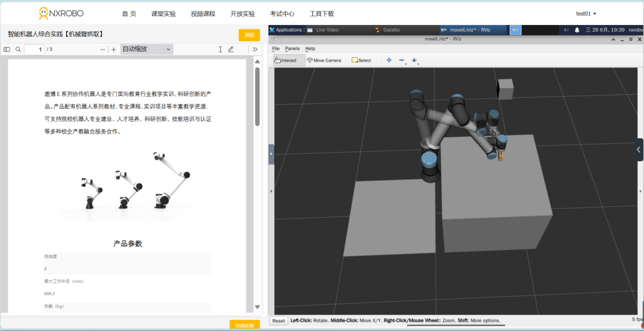Click the PDF vertical scrollbar thumb

click(x=258, y=95)
